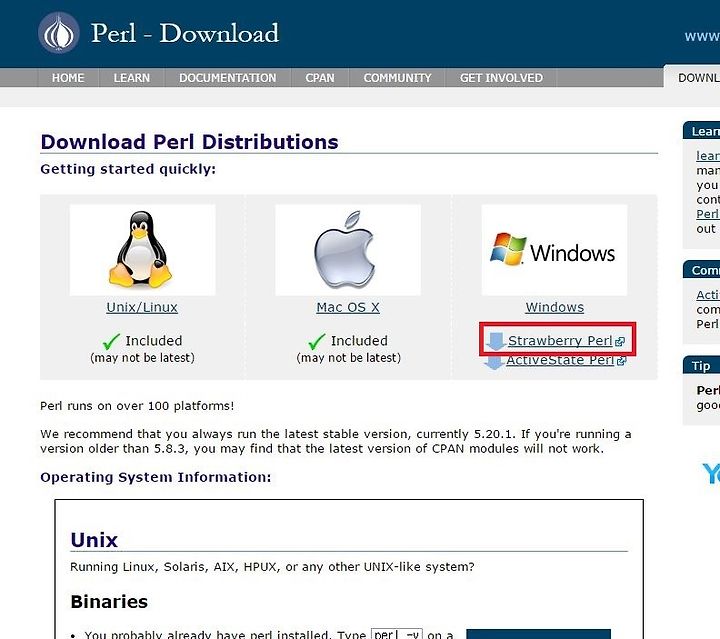Click the Linux Tux penguin image

142,250
